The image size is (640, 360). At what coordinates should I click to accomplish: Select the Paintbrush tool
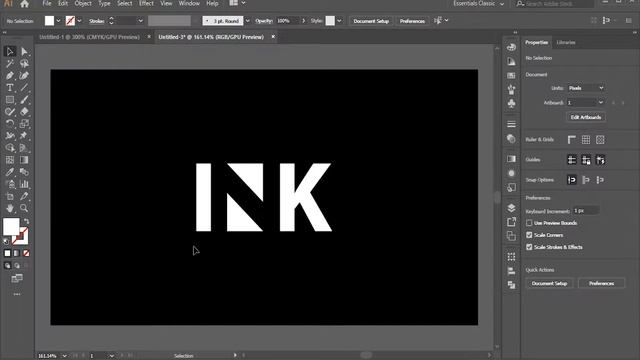click(x=24, y=100)
